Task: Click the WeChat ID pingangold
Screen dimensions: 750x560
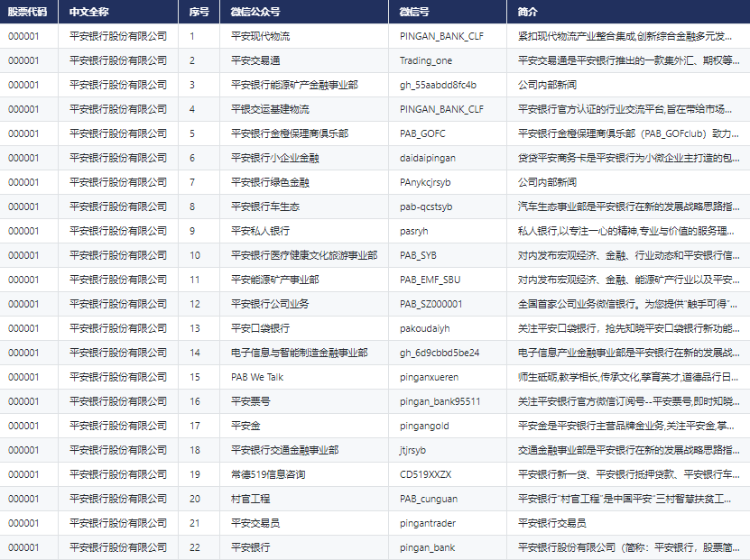Action: [x=424, y=427]
